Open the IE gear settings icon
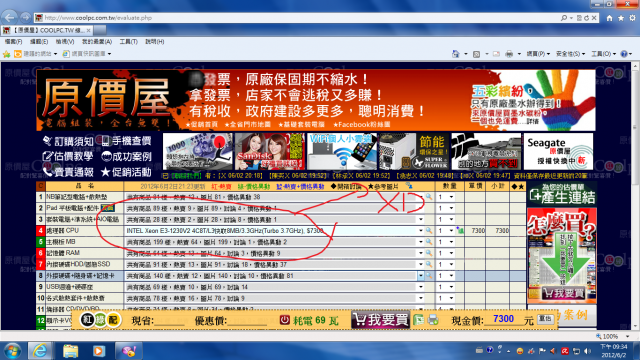This screenshot has height=360, width=640. pyautogui.click(x=632, y=18)
